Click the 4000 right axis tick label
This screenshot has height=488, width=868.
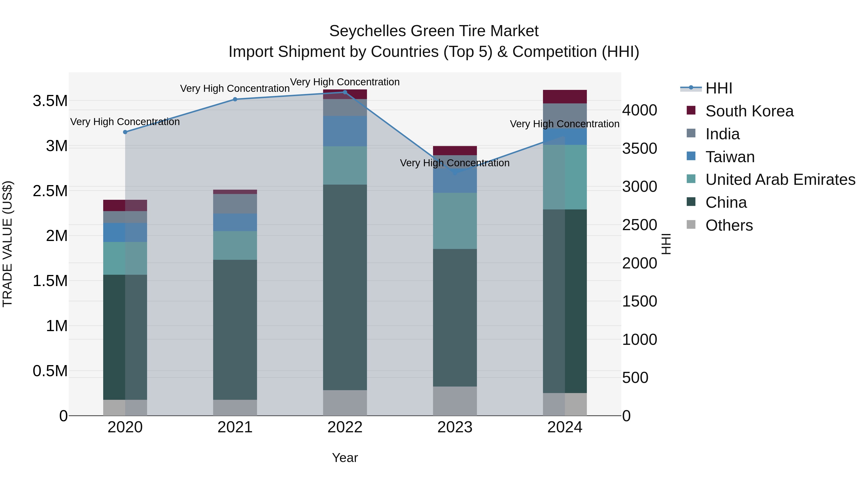[639, 110]
